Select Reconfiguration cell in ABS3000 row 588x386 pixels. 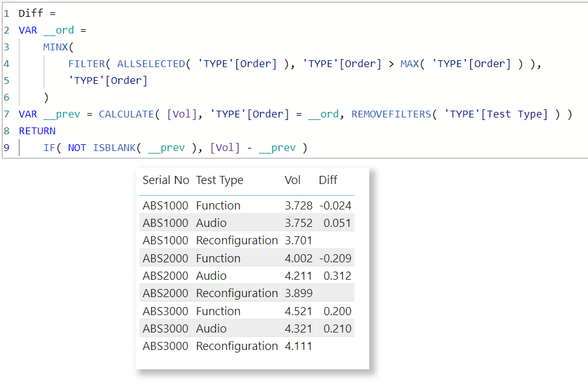pos(236,346)
